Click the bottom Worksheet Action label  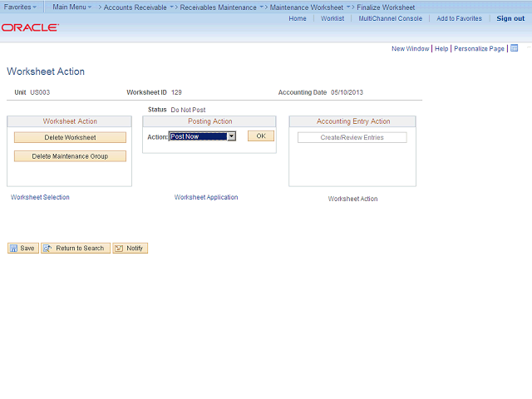coord(352,199)
